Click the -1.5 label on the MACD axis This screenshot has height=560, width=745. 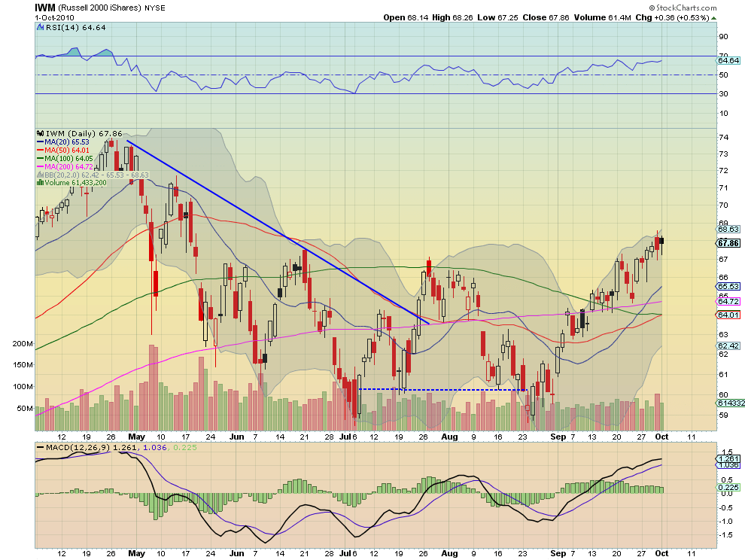pyautogui.click(x=725, y=535)
